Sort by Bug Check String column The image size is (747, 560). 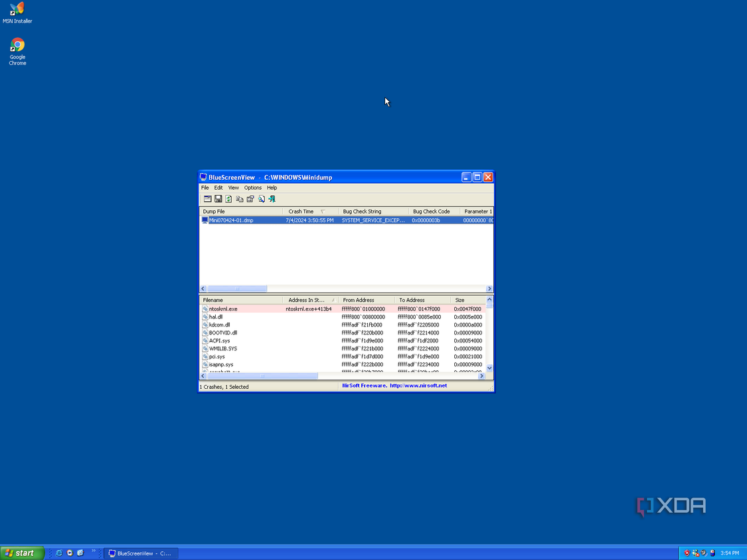pos(373,212)
